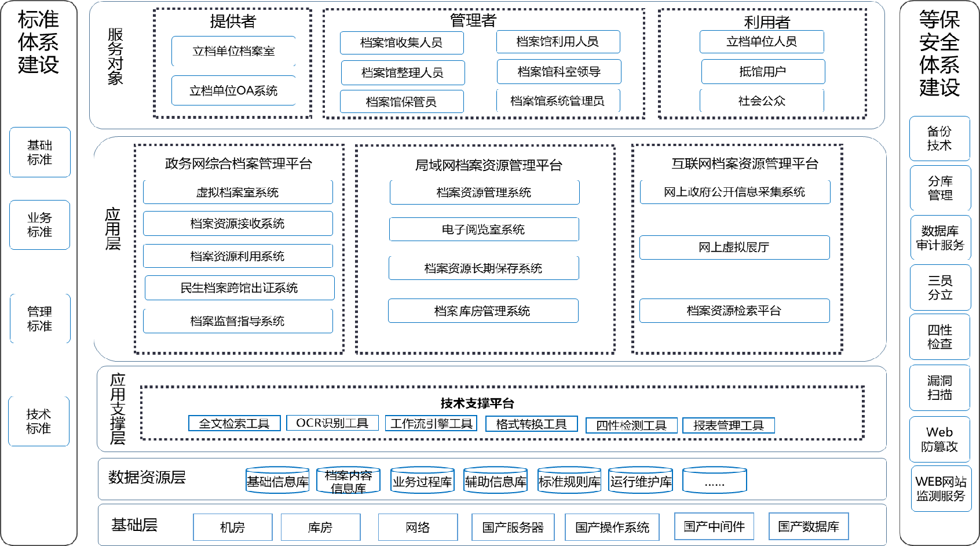The image size is (980, 546).
Task: Click the 基础标准 box
Action: point(40,152)
